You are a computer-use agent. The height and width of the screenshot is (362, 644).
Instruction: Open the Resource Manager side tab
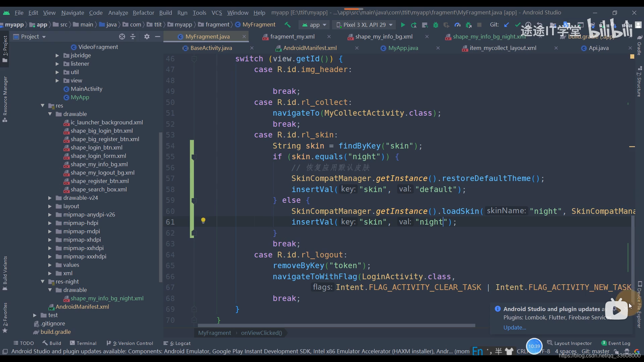(x=5, y=99)
